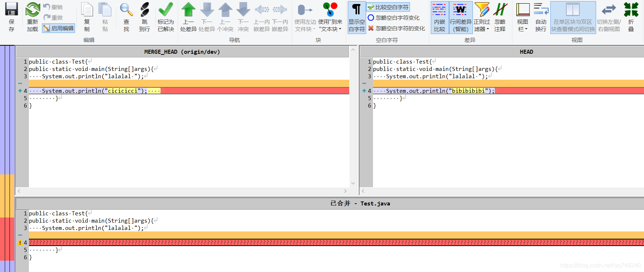Click left scroll arrow of MERGE_HEAD pane
This screenshot has width=644, height=272.
[19, 191]
